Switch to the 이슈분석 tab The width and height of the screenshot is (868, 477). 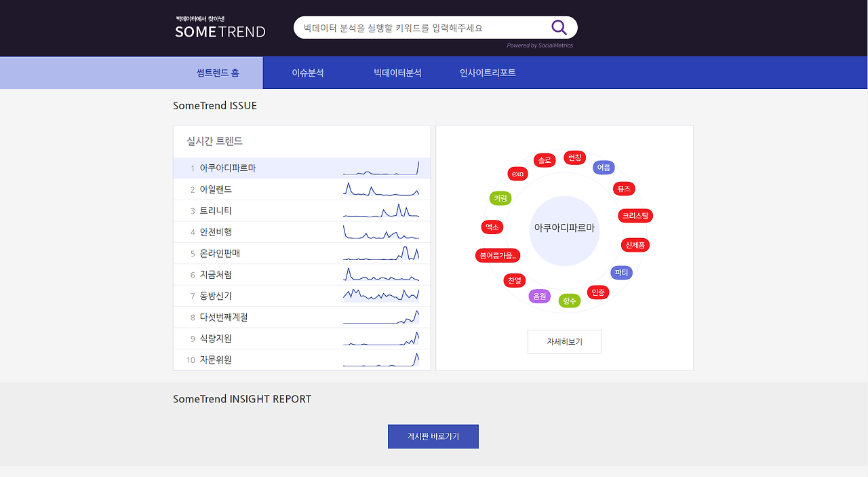[x=308, y=73]
